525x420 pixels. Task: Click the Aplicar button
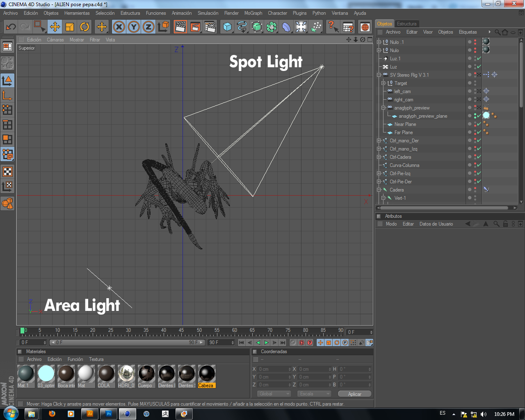pyautogui.click(x=355, y=394)
